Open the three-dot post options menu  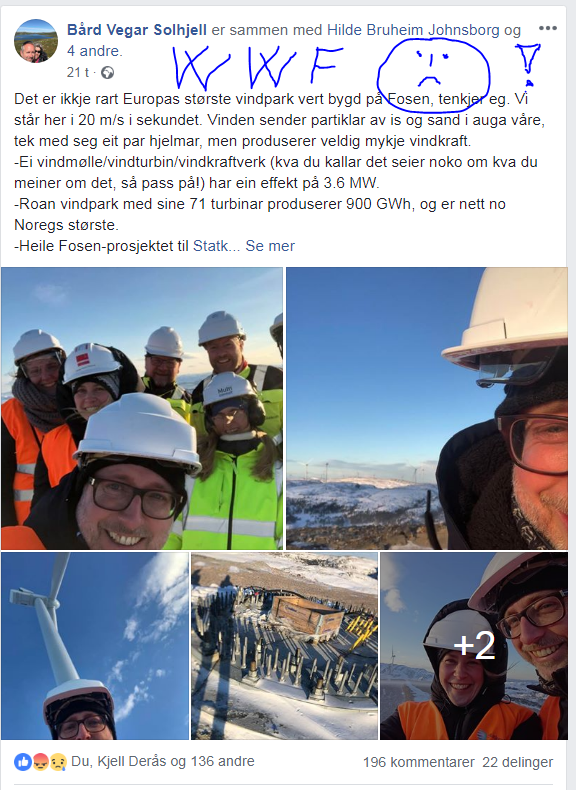[x=548, y=28]
